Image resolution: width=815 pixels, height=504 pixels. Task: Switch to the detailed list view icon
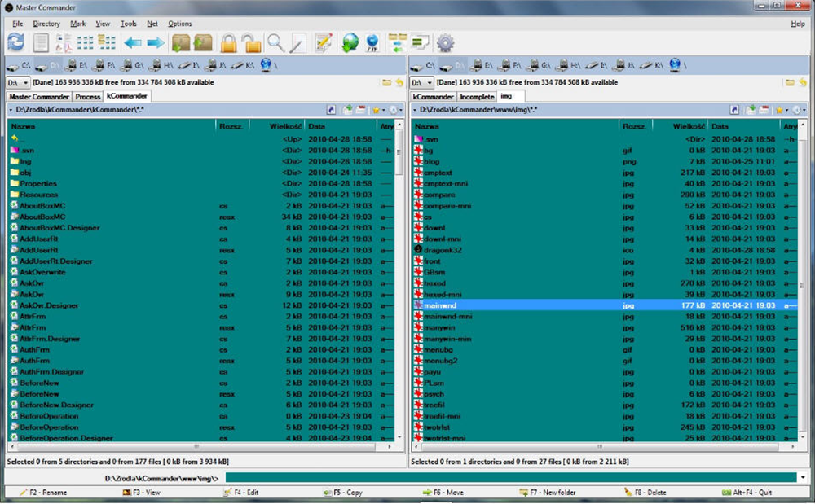(x=107, y=42)
